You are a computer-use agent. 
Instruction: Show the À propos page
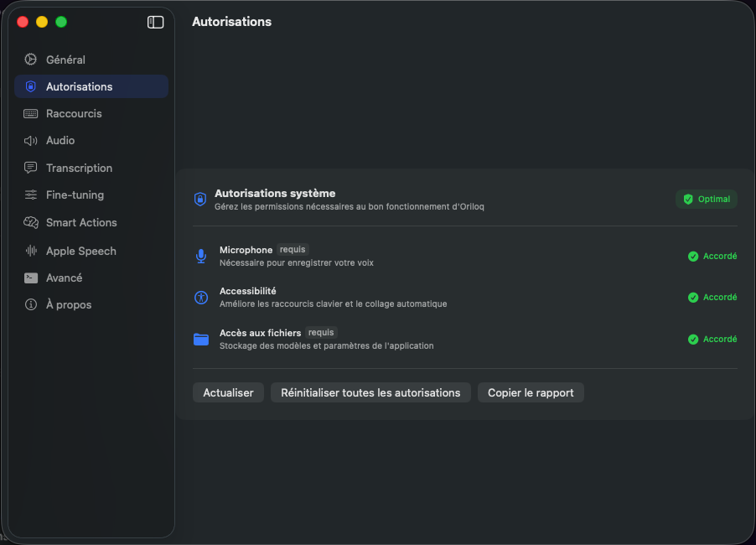click(x=91, y=304)
